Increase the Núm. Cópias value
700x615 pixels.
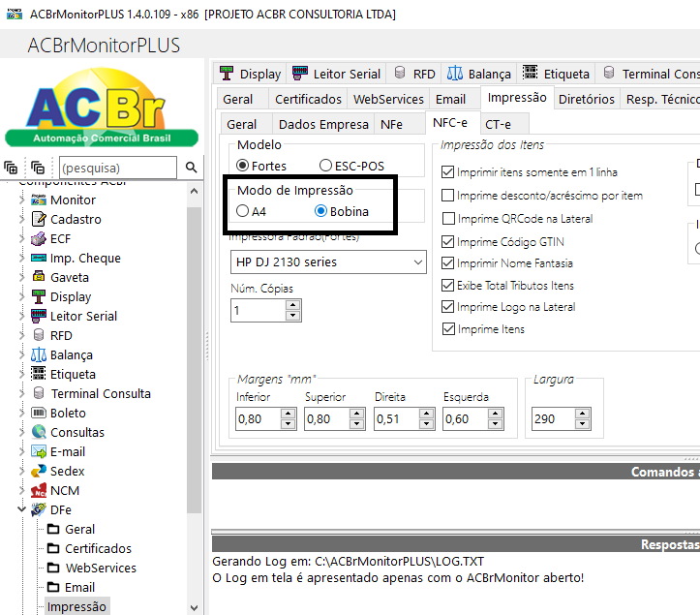(x=292, y=305)
